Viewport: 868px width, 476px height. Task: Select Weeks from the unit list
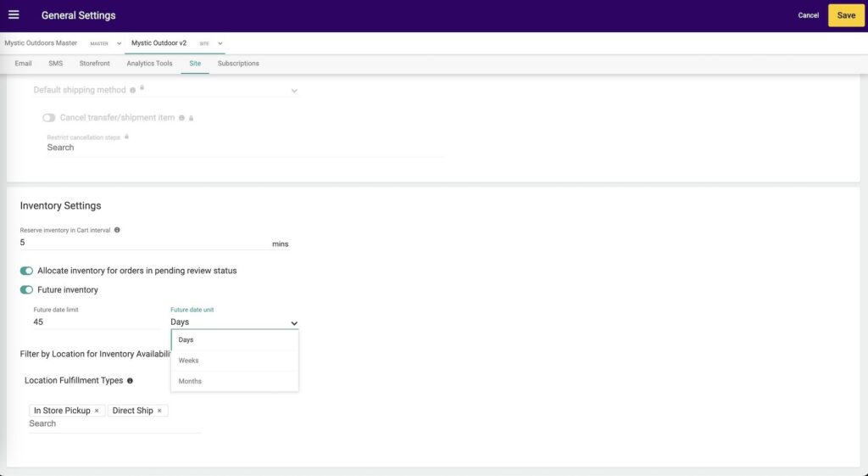235,361
